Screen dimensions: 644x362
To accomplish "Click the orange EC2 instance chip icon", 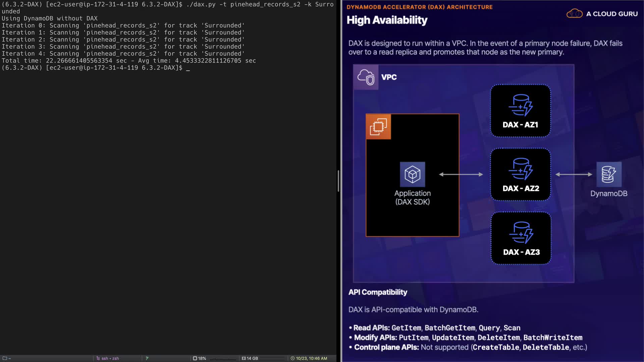I will (x=378, y=127).
